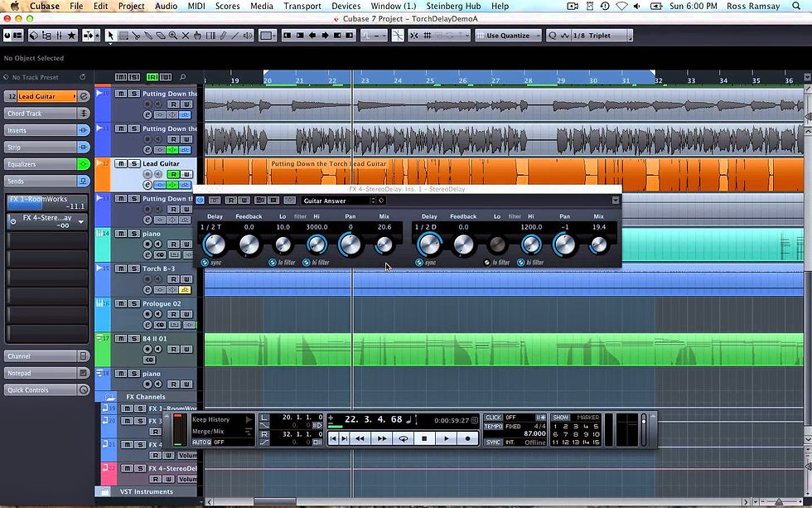Open the Transport menu
Image resolution: width=812 pixels, height=508 pixels.
[x=302, y=6]
